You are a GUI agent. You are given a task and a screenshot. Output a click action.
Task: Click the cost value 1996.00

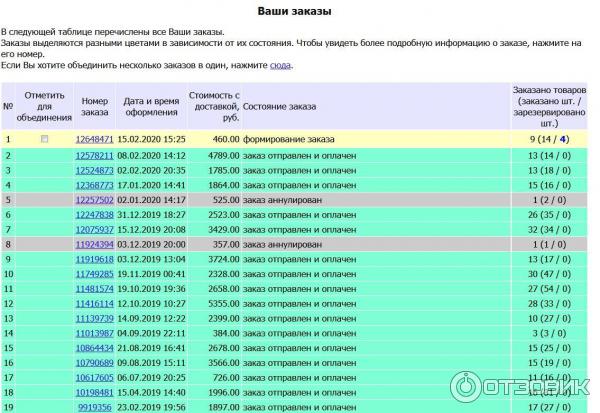(x=223, y=393)
